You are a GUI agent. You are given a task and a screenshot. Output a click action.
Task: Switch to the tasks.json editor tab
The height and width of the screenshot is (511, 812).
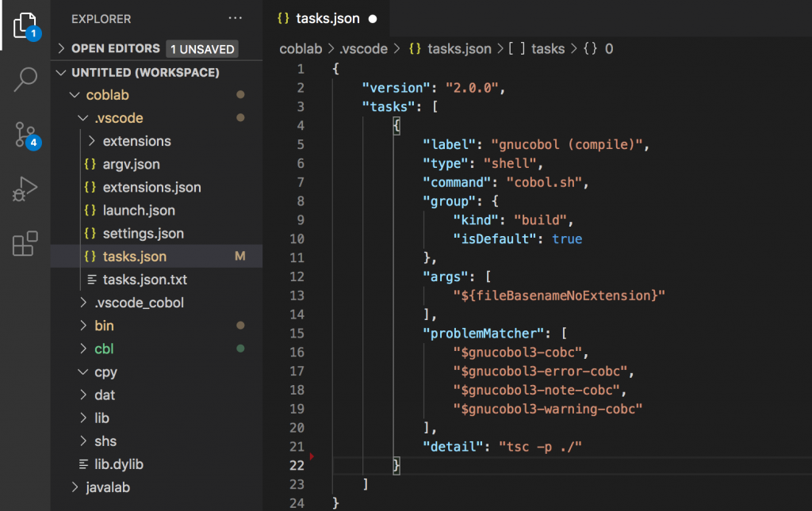click(x=326, y=19)
